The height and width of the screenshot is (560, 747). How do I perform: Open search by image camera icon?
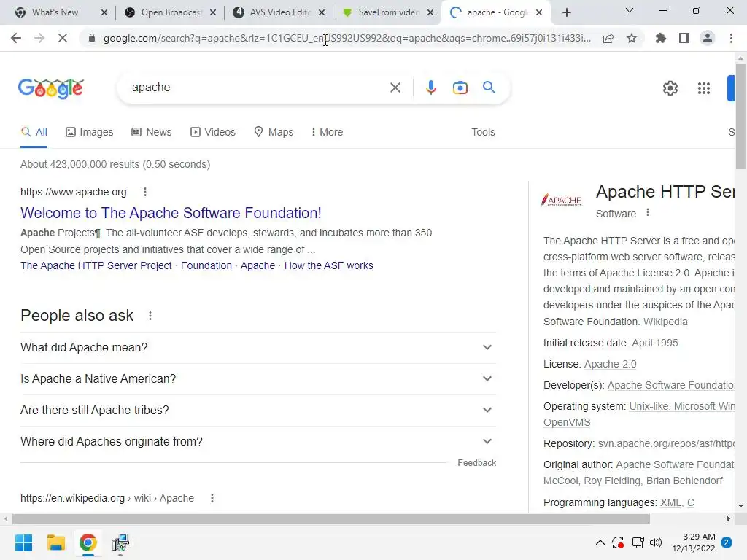click(460, 87)
